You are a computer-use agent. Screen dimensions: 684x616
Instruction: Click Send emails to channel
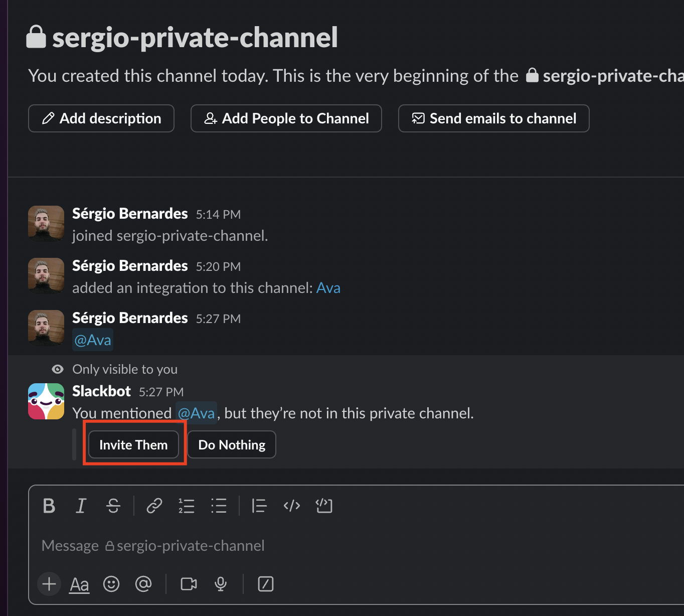[494, 118]
